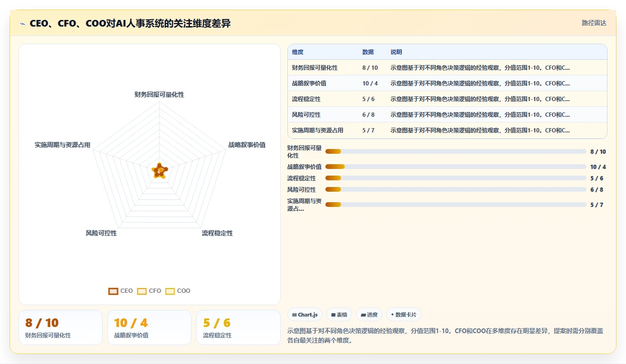Click 实施周期与资源占用 cell in the table
The image size is (626, 364).
point(318,131)
